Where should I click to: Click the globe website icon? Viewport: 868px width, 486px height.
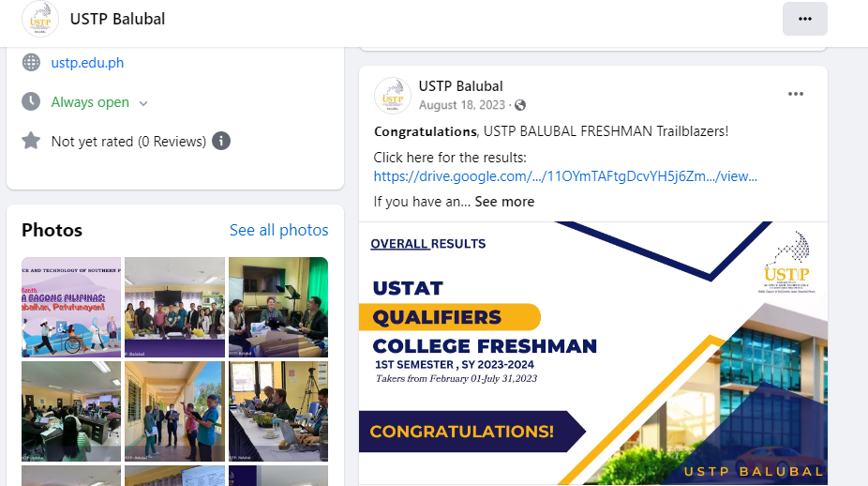point(31,63)
